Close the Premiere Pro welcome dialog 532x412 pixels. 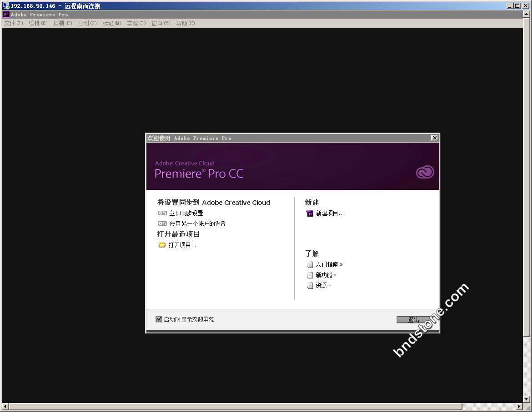434,138
